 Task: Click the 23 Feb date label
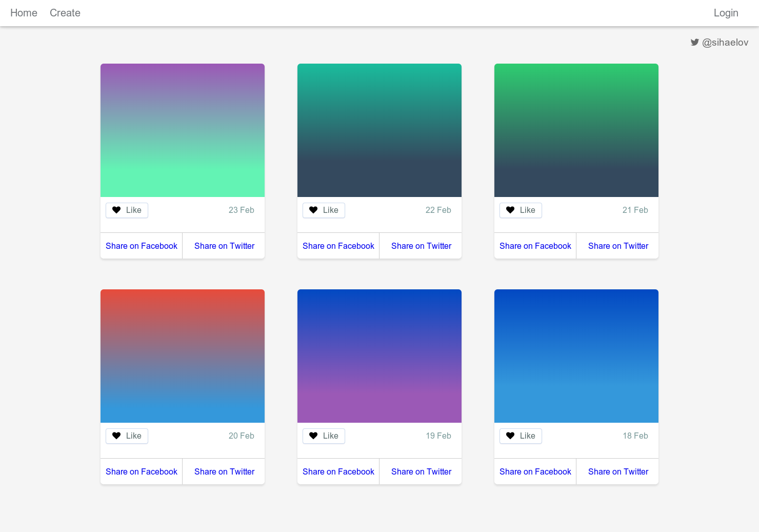(242, 210)
